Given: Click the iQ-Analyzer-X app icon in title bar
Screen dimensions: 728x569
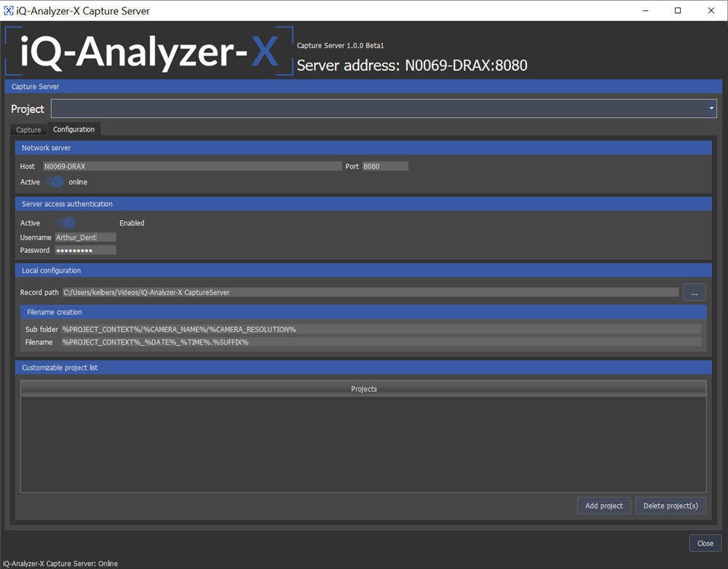Looking at the screenshot, I should point(8,11).
